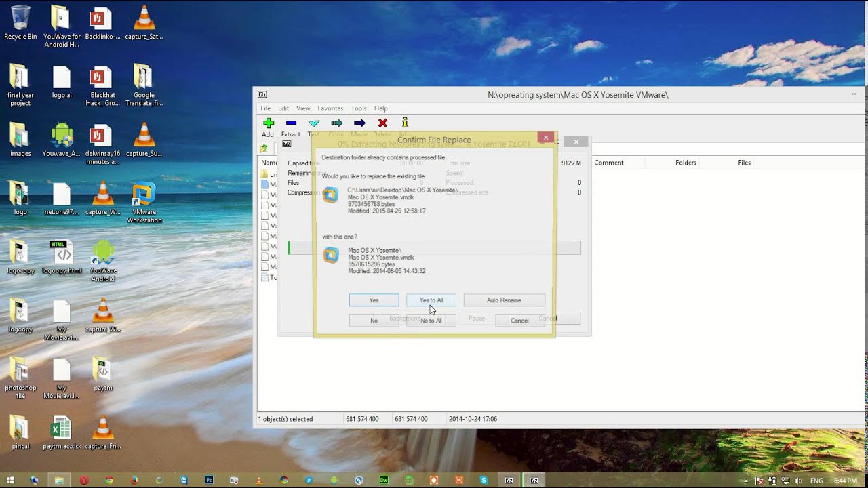Open the File menu in 7-Zip
The height and width of the screenshot is (488, 868).
266,108
